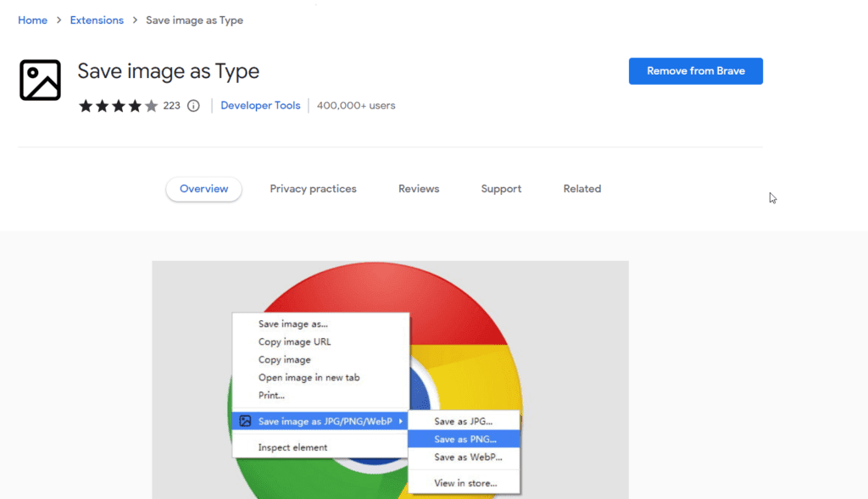
Task: Open the rating info icon next to 223
Action: (x=193, y=106)
